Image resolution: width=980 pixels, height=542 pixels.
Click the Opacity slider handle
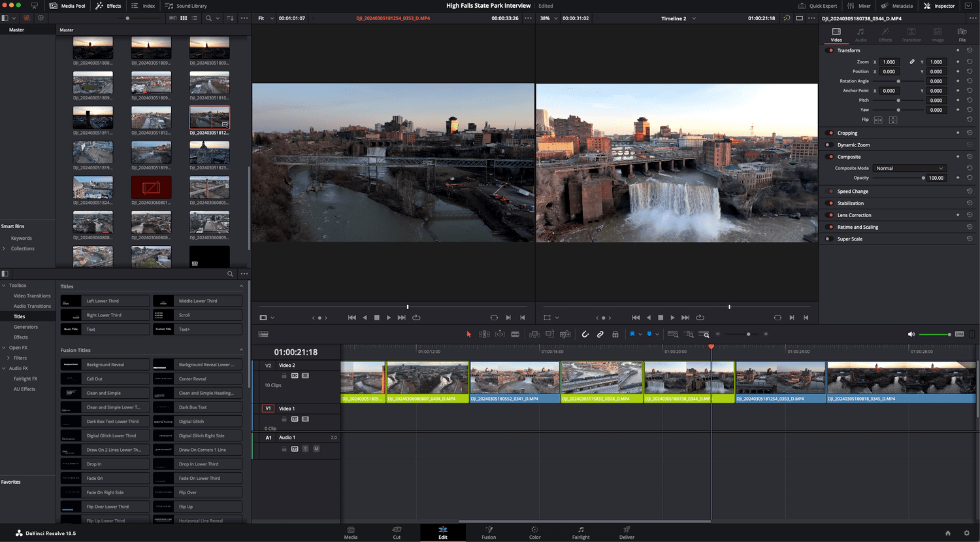click(x=923, y=178)
